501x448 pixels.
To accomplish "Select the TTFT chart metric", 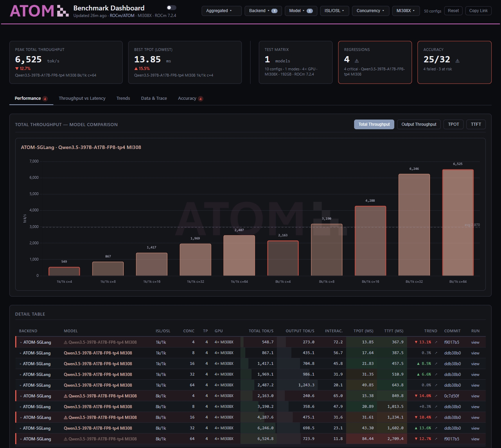I will 476,124.
